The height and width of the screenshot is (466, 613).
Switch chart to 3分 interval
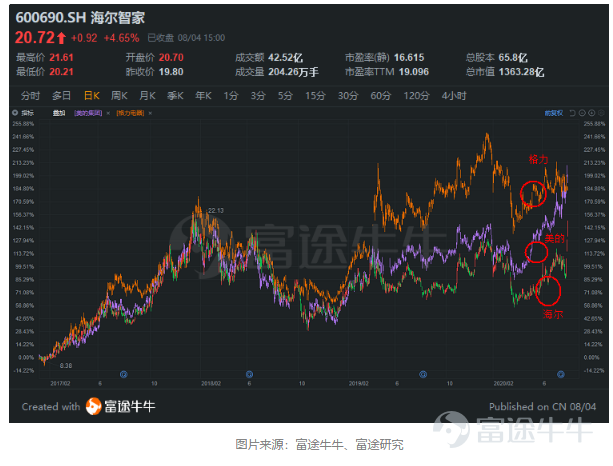pos(258,96)
